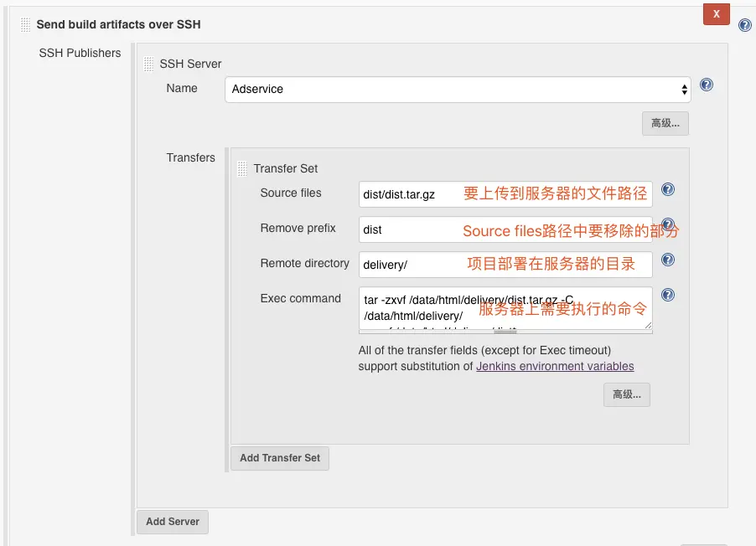Delete this build step with the red X
The image size is (756, 546).
coord(716,14)
